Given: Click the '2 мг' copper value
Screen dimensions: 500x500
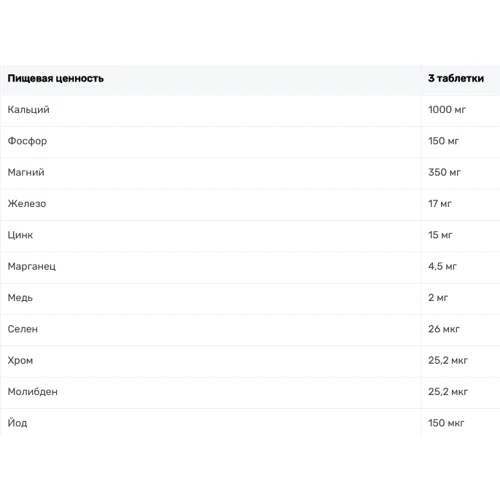Looking at the screenshot, I should [438, 298].
